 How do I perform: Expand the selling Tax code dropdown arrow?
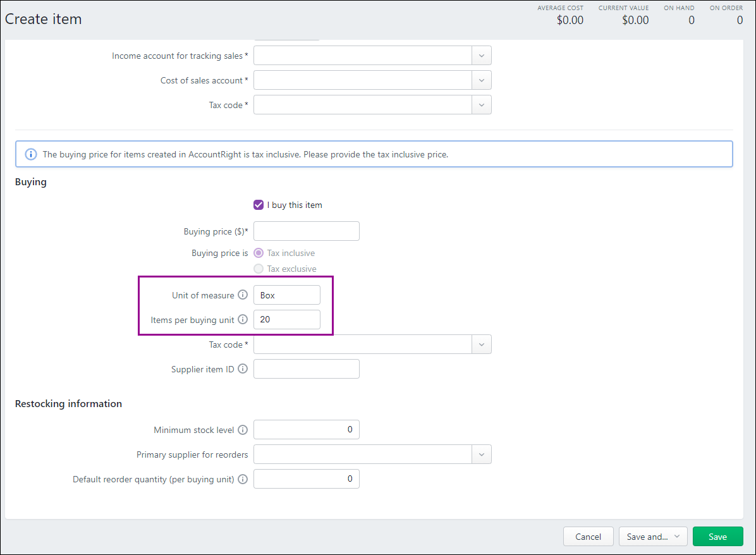pyautogui.click(x=481, y=105)
